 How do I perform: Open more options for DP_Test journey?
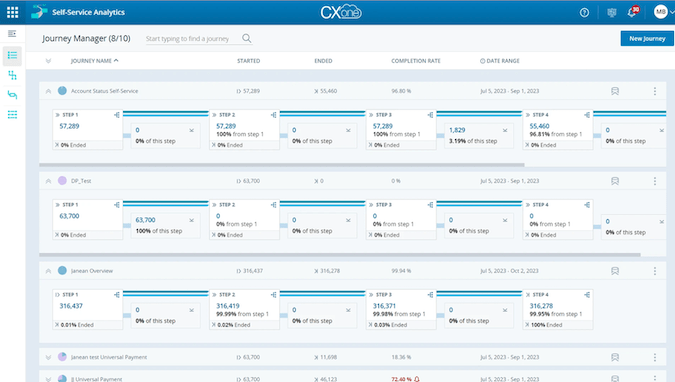655,181
